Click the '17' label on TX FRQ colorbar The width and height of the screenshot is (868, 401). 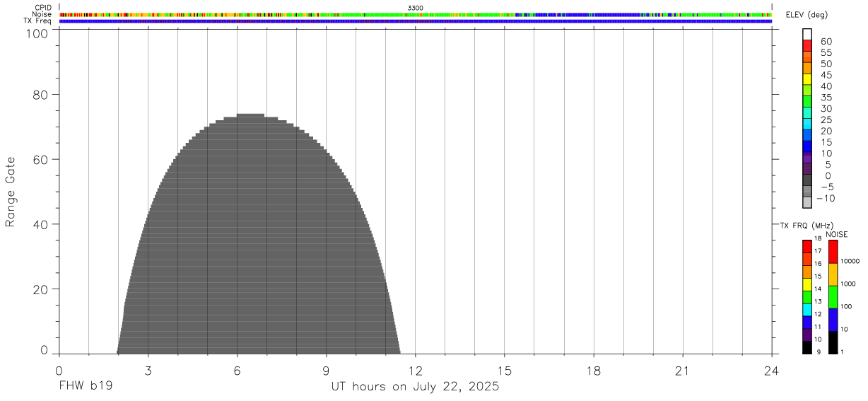coord(817,251)
